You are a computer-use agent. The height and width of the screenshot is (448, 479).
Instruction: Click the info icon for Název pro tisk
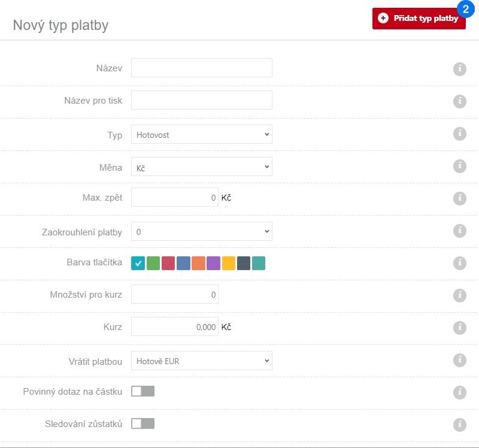[x=459, y=101]
